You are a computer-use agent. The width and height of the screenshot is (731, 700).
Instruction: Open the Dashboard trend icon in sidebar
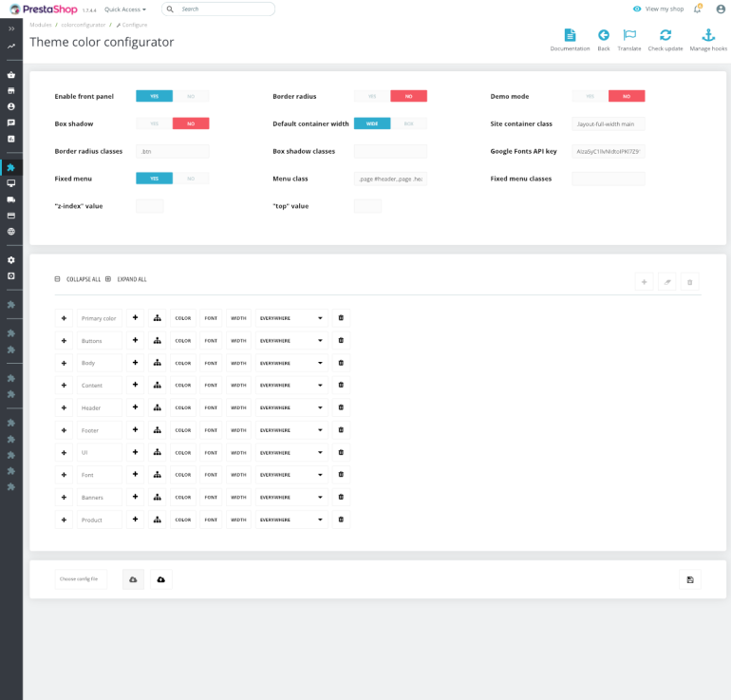coord(11,47)
